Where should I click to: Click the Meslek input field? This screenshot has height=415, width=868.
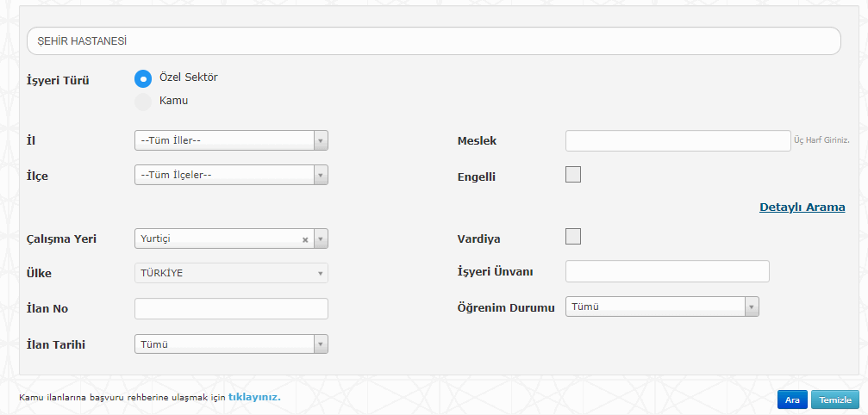click(x=678, y=140)
